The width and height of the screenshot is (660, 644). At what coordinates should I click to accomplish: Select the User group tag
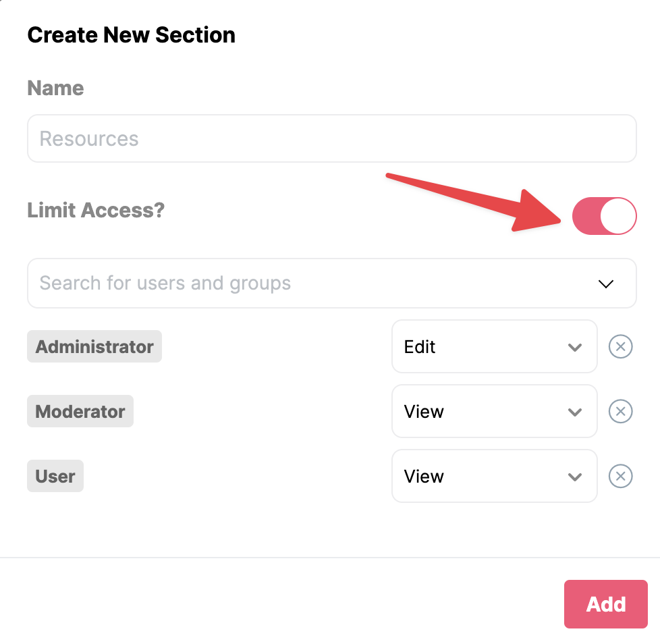[x=55, y=476]
